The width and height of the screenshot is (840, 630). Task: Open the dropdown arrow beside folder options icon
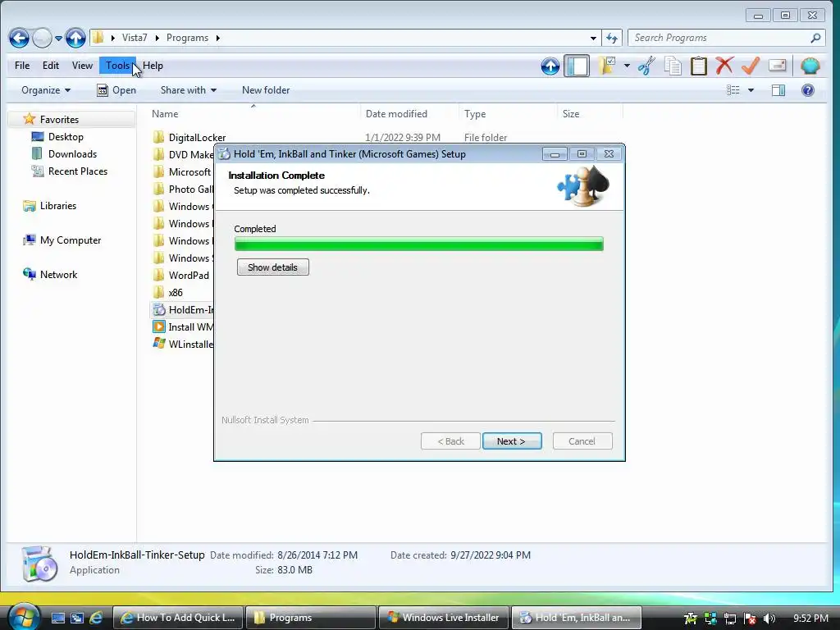coord(627,66)
